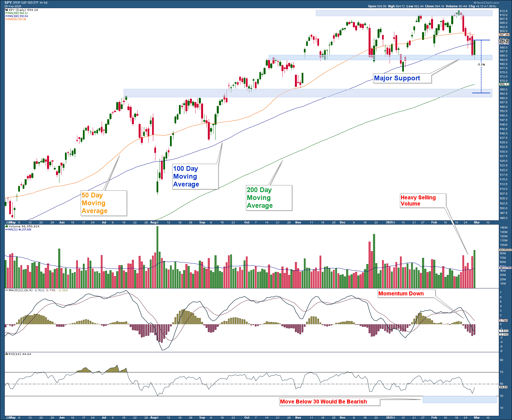
Task: Click the 'MA(50) 597.86' legend entry
Action: pyautogui.click(x=17, y=19)
